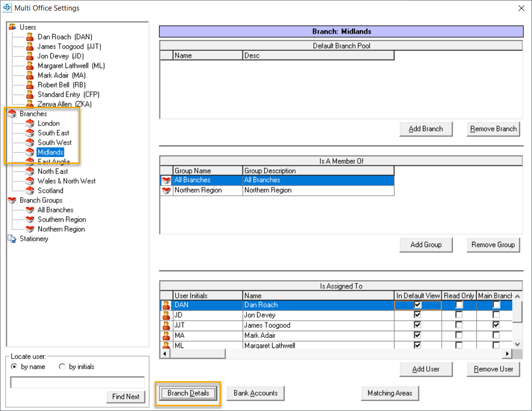This screenshot has width=532, height=411.
Task: Click the Add User button
Action: click(426, 369)
